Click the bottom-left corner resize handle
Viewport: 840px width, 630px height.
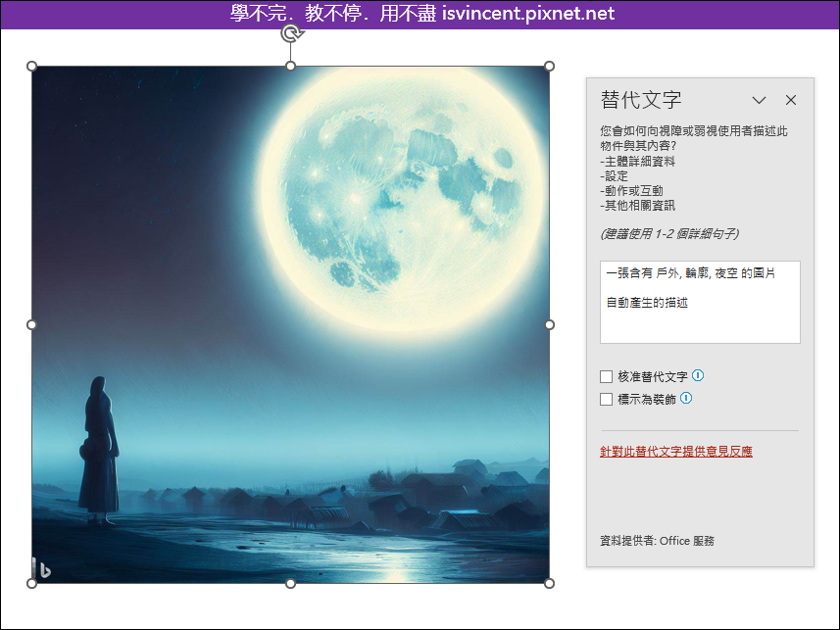tap(31, 583)
